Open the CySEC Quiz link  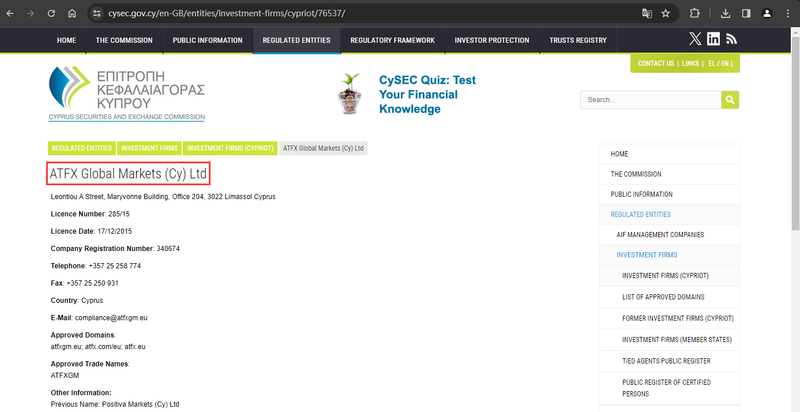(x=428, y=94)
